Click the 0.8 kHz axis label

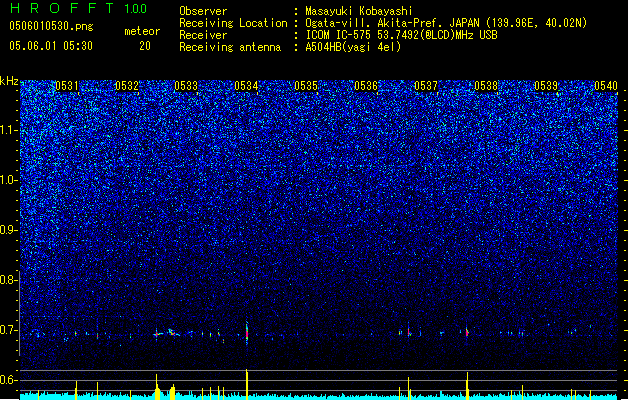[x=9, y=280]
